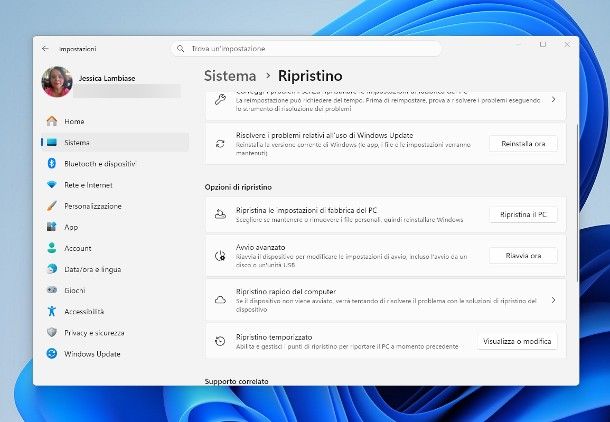Viewport: 610px width, 422px height.
Task: Click the refresh icon beside Risolvere i problemi
Action: (x=220, y=144)
